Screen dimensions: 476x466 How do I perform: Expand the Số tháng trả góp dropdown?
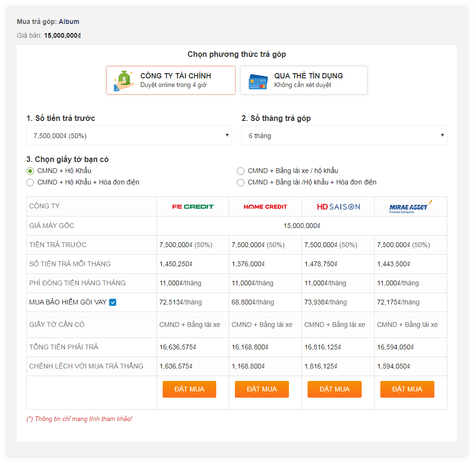(x=344, y=136)
